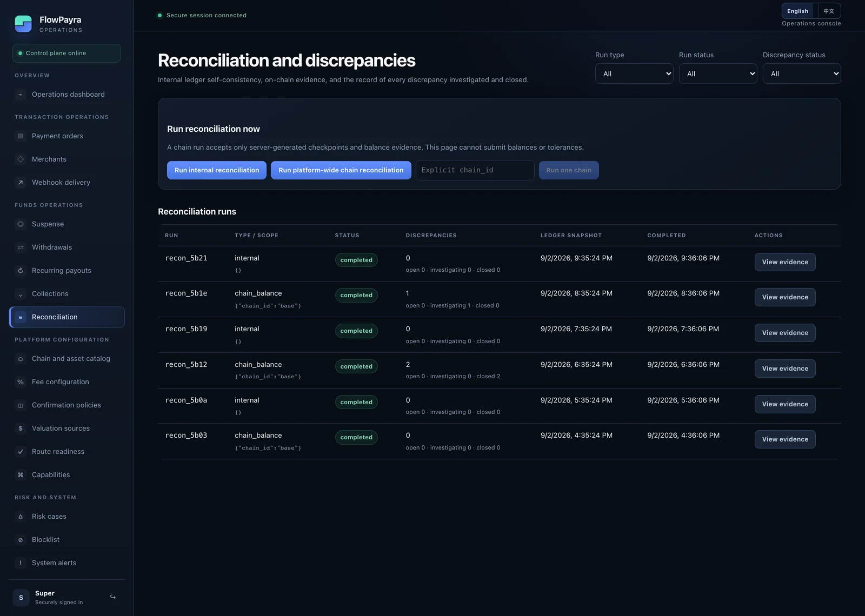Navigate to Webhook delivery
This screenshot has width=865, height=616.
point(67,183)
